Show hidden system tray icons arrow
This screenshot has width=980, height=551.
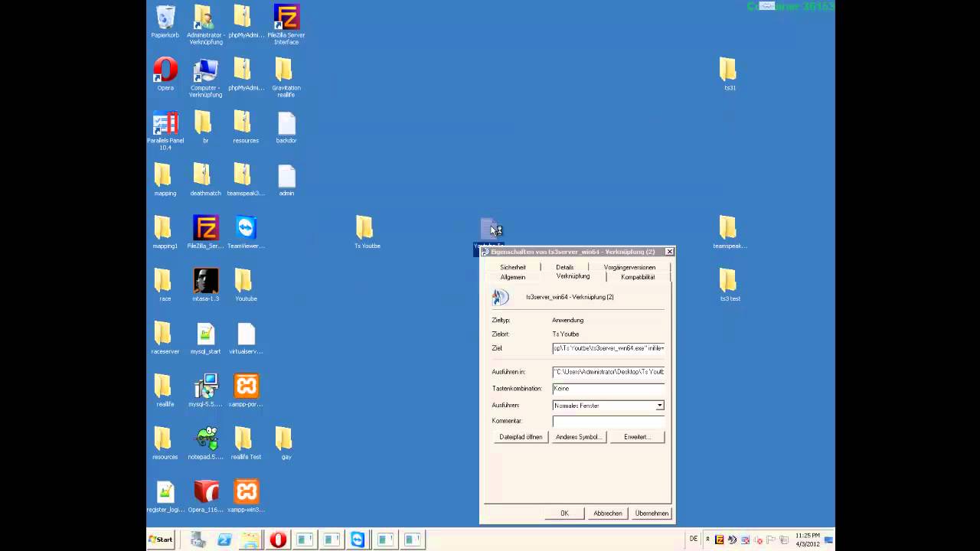tap(707, 540)
